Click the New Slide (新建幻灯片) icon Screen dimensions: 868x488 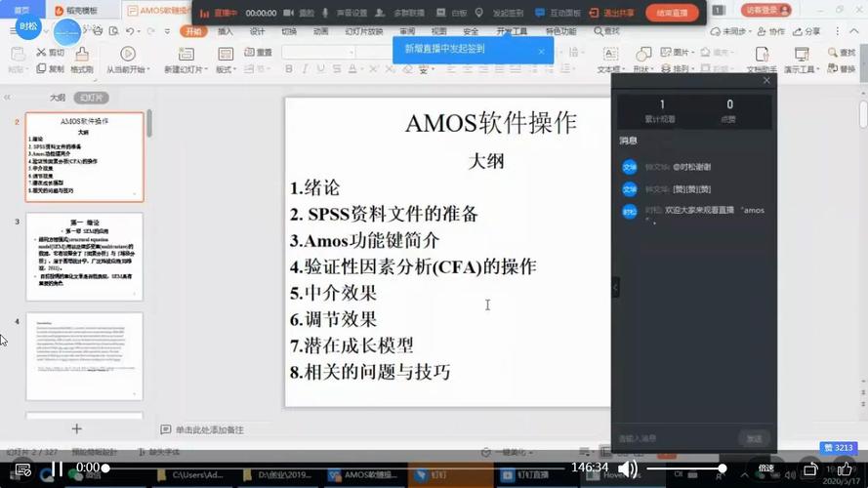[x=186, y=54]
